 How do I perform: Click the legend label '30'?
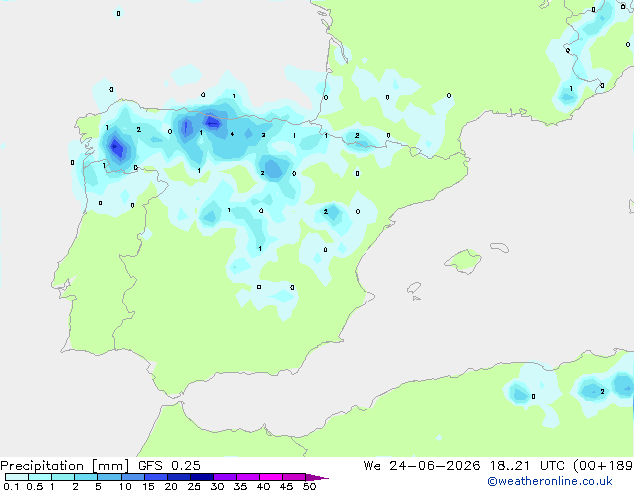pos(217,486)
